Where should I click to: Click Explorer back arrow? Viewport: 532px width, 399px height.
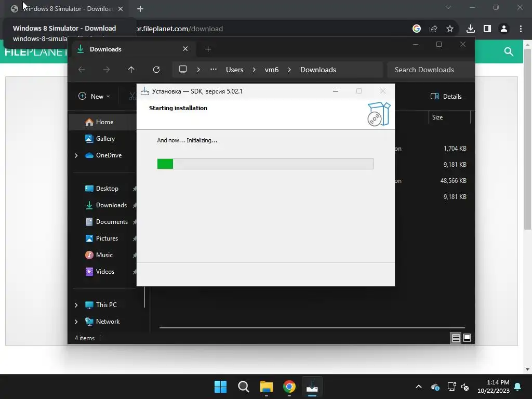[x=82, y=70]
